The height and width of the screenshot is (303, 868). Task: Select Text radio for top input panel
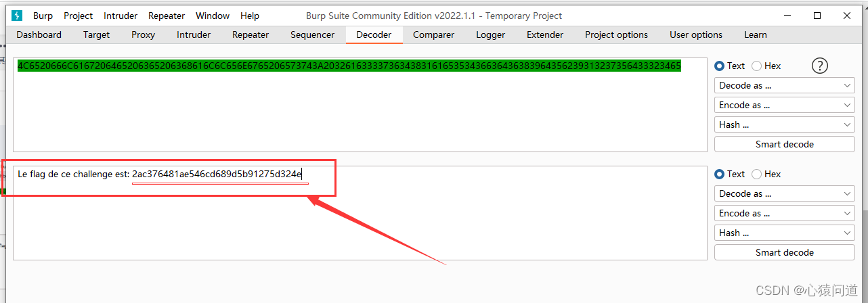[730, 66]
